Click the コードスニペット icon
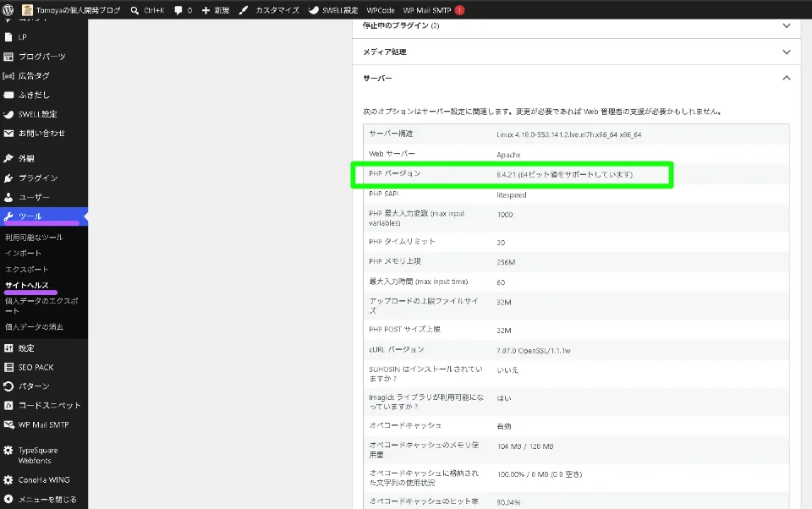Image resolution: width=812 pixels, height=509 pixels. point(8,406)
